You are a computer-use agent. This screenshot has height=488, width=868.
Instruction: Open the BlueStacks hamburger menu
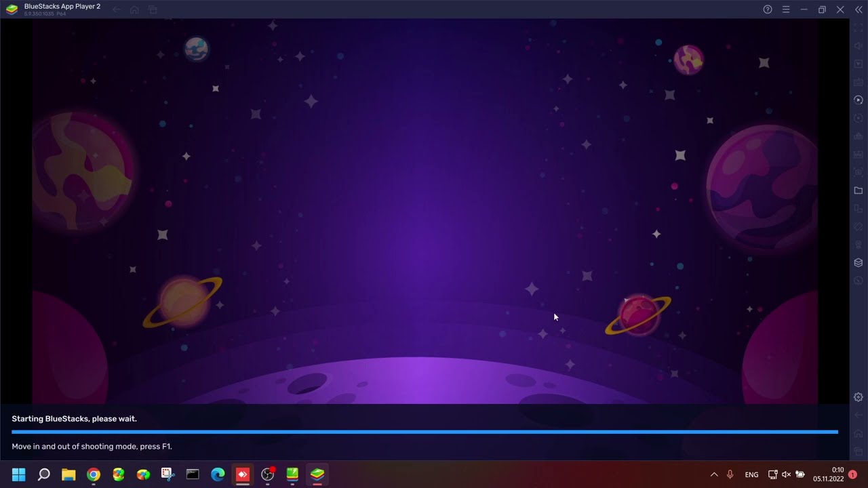point(786,9)
